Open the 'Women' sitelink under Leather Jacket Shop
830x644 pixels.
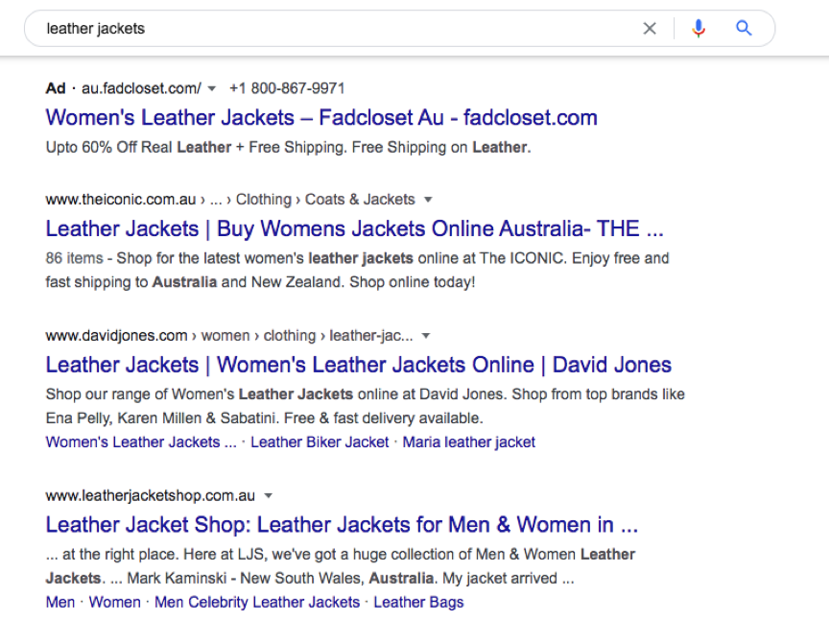[x=115, y=602]
